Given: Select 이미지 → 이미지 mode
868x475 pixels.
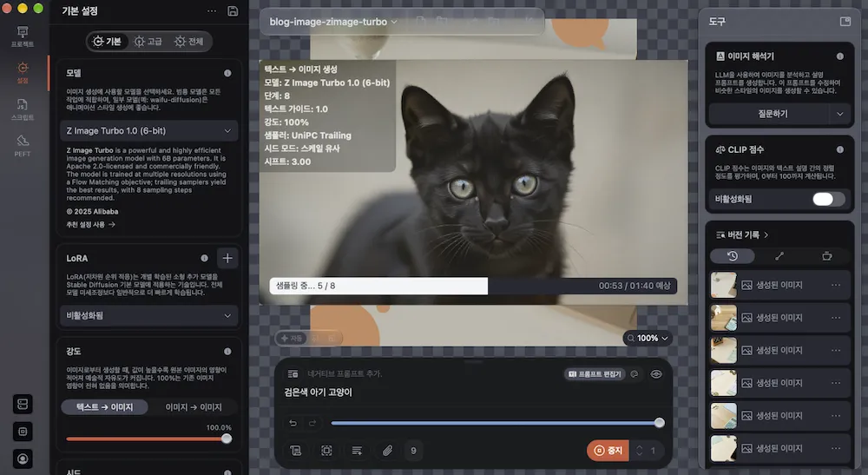Looking at the screenshot, I should [194, 407].
